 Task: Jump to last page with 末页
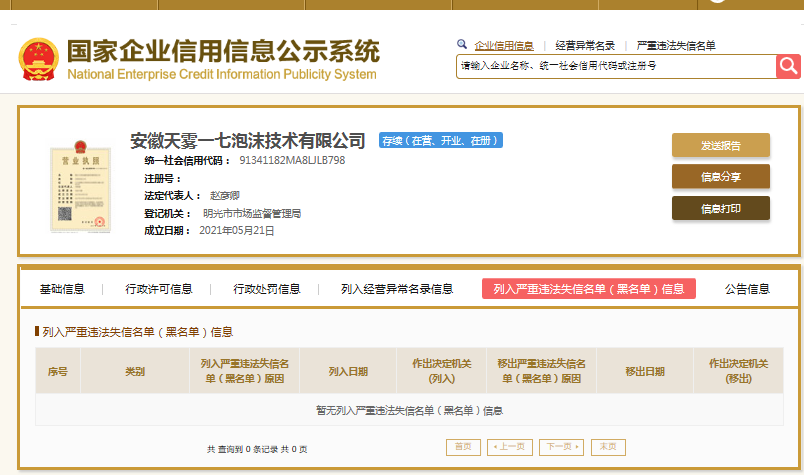click(x=608, y=447)
